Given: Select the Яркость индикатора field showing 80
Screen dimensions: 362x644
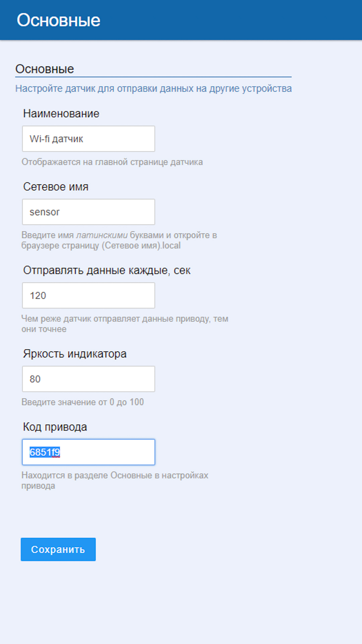Looking at the screenshot, I should pos(88,379).
